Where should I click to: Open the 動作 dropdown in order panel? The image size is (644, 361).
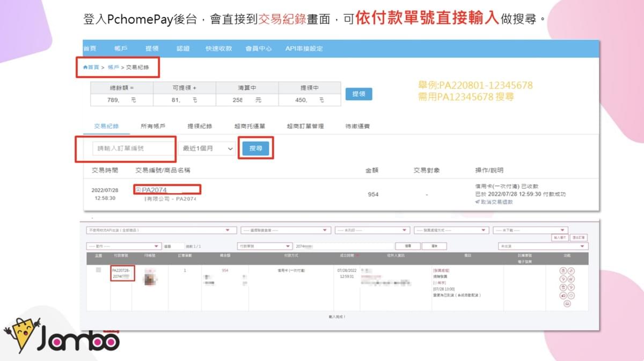pyautogui.click(x=123, y=246)
